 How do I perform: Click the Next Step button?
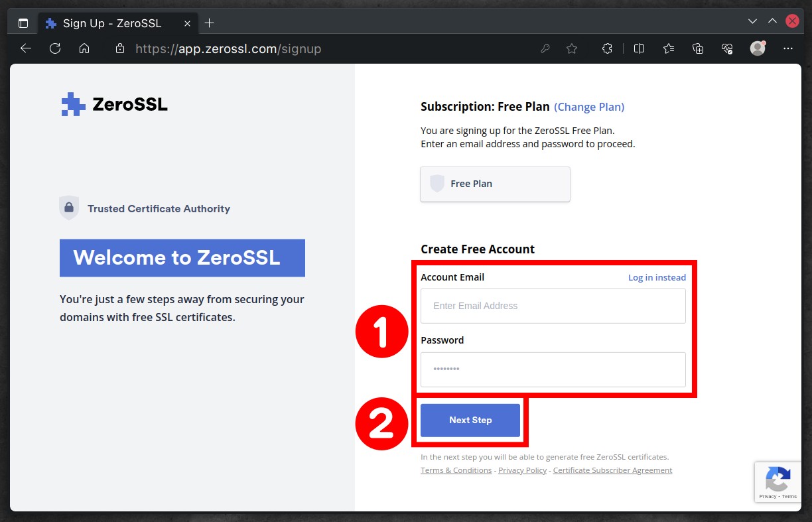tap(470, 420)
